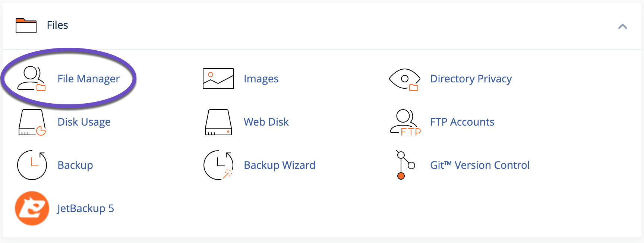Click the Web Disk drive icon
The height and width of the screenshot is (243, 644).
point(218,122)
